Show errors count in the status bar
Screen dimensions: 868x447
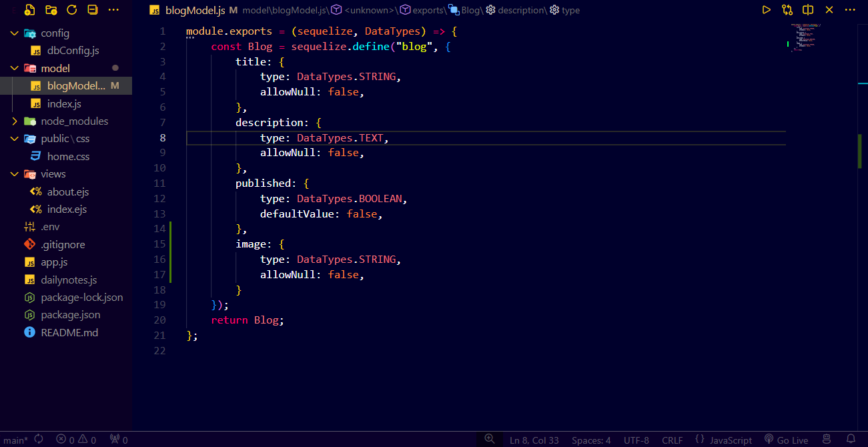[x=65, y=440]
